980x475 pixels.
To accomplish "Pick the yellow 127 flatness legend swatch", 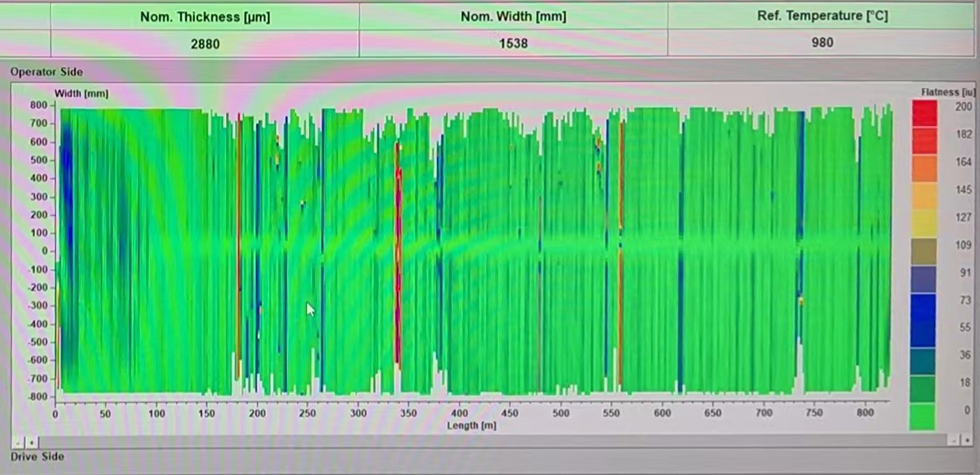I will pyautogui.click(x=923, y=223).
